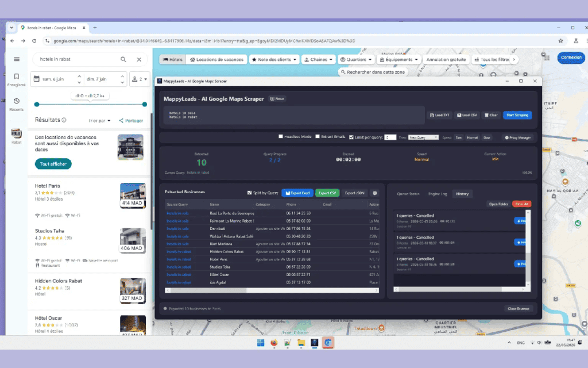588x368 pixels.
Task: Click Open Folder in History panel
Action: [x=498, y=204]
